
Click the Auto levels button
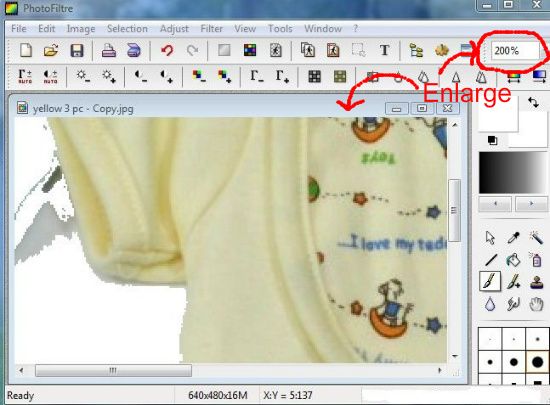(x=25, y=76)
